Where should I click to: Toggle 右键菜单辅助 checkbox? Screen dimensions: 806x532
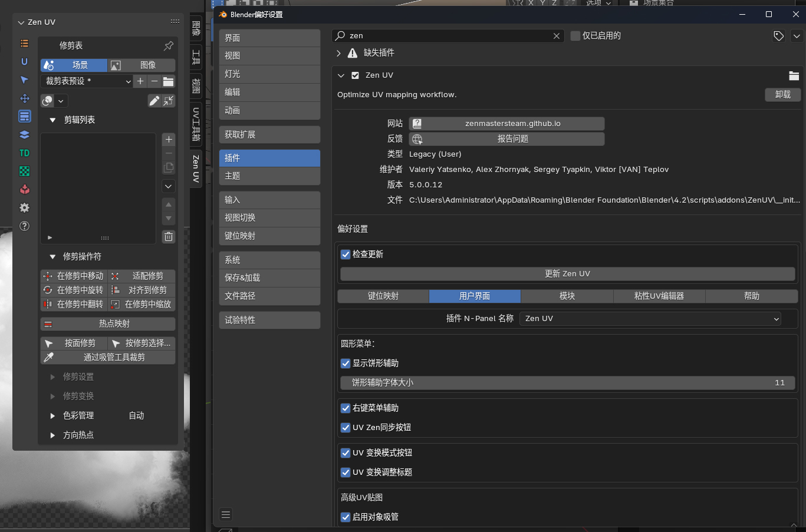tap(346, 408)
